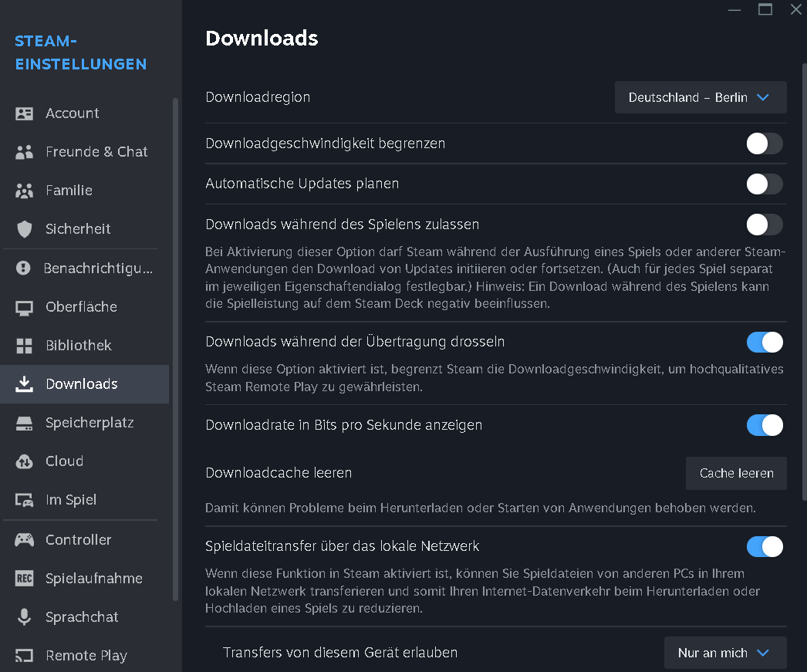This screenshot has width=807, height=672.
Task: Click the Controller gamepad icon
Action: pyautogui.click(x=24, y=540)
